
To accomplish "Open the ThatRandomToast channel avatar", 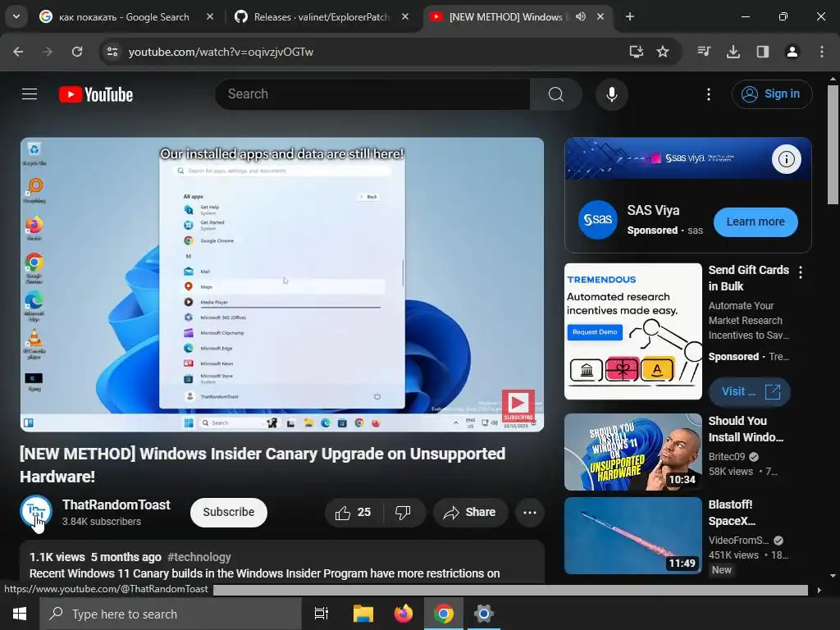I will point(36,511).
